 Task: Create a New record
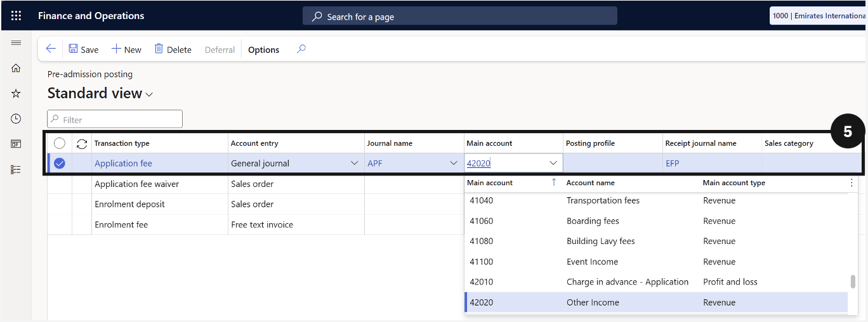pyautogui.click(x=126, y=49)
